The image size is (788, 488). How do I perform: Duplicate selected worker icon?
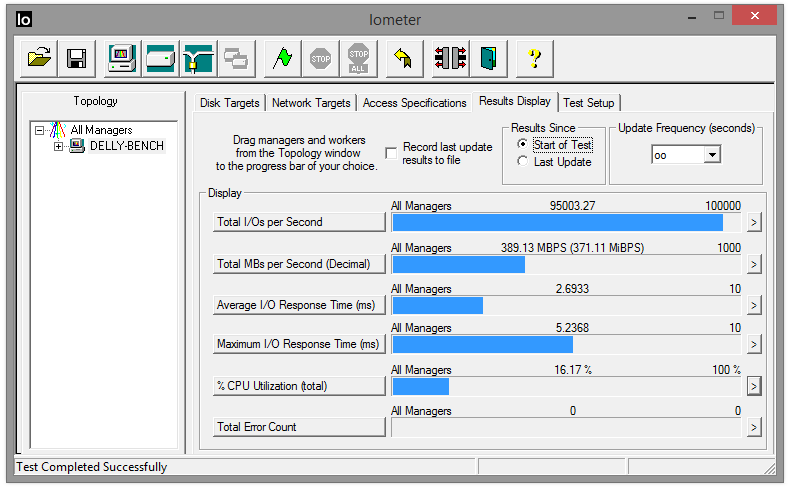[x=236, y=58]
